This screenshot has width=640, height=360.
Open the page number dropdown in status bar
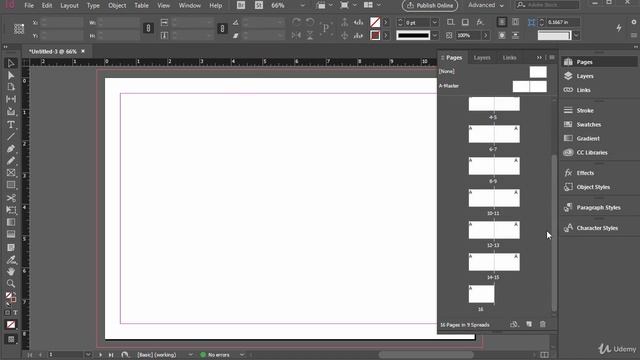pyautogui.click(x=88, y=355)
